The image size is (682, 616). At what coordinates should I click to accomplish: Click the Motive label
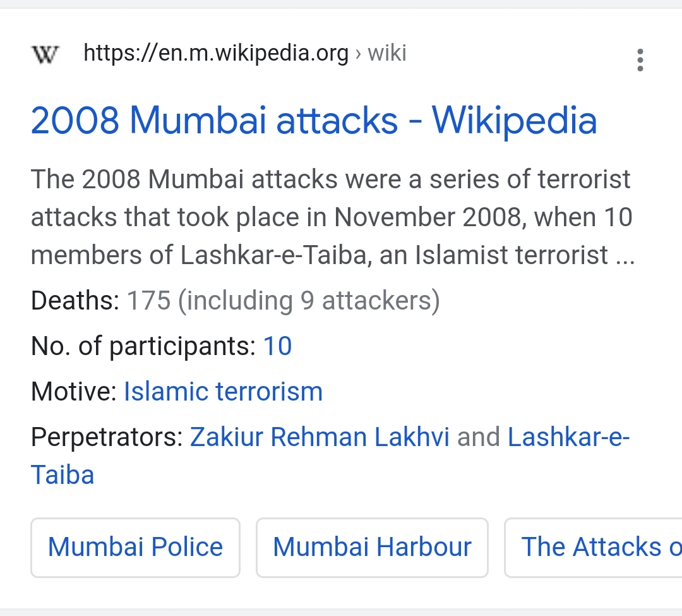click(74, 392)
